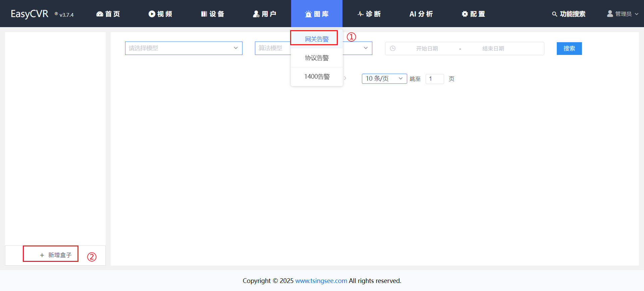
Task: Open the www.tsingsee.com footer link
Action: [321, 281]
